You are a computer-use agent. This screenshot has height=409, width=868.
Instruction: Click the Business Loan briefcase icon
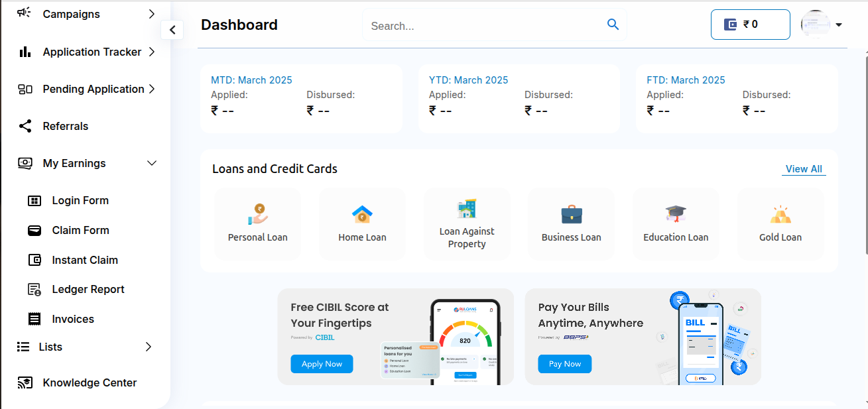coord(571,214)
